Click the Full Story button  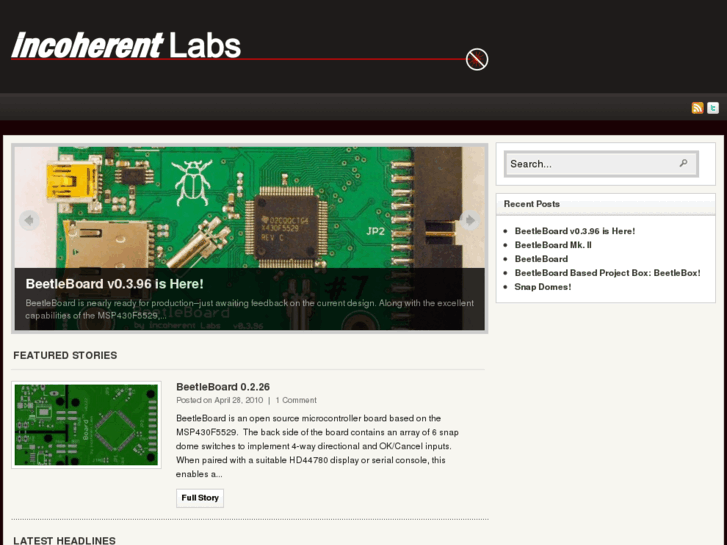click(x=200, y=498)
